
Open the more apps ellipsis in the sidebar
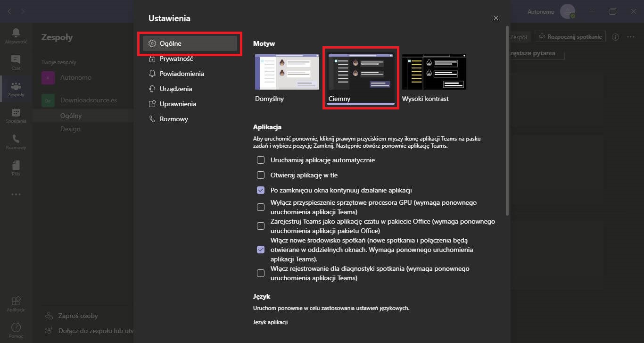pos(16,194)
